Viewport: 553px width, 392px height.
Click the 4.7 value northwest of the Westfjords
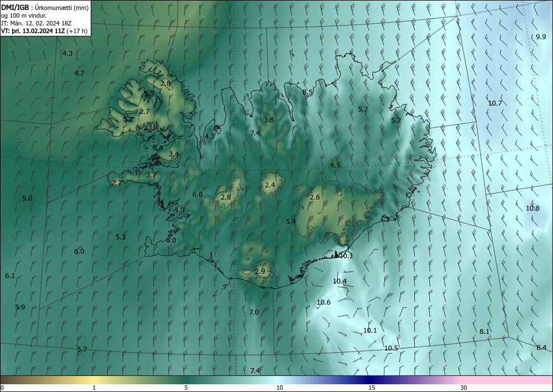point(79,74)
